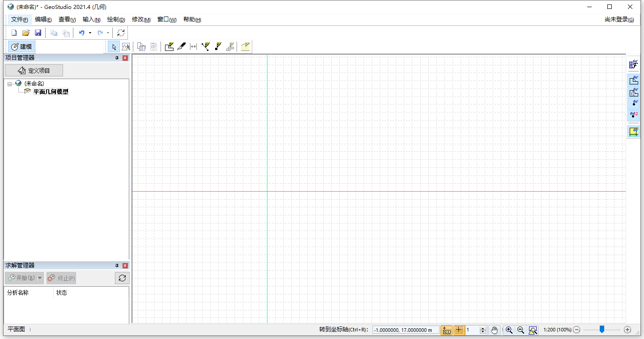Click the copy icon in the top toolbar
644x339 pixels.
coord(54,33)
